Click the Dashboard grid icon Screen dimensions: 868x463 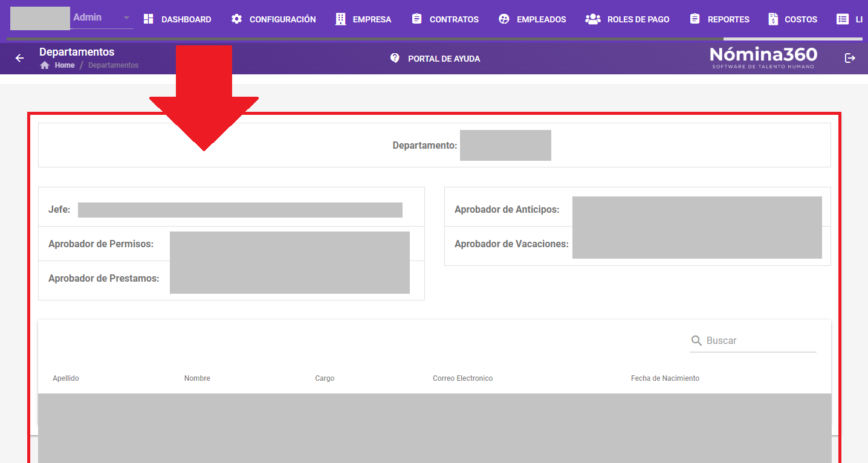point(149,19)
